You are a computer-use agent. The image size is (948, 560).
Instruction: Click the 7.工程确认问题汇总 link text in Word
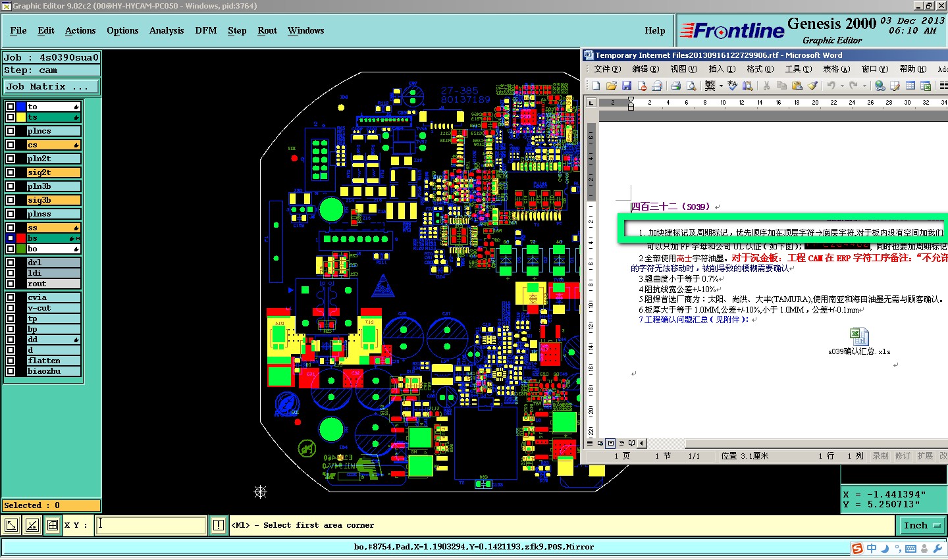point(693,319)
